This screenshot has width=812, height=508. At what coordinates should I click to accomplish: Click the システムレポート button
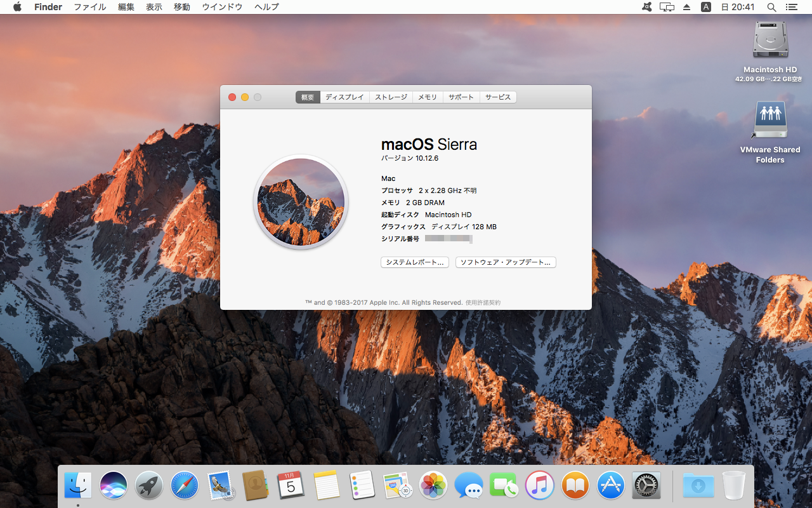click(x=415, y=262)
